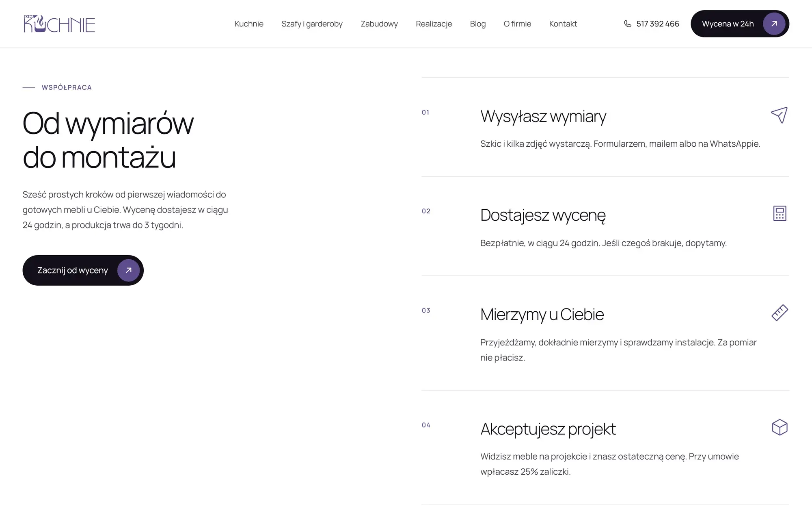The image size is (812, 508).
Task: Click the arrow circle in Wycena w 24h button
Action: [774, 24]
